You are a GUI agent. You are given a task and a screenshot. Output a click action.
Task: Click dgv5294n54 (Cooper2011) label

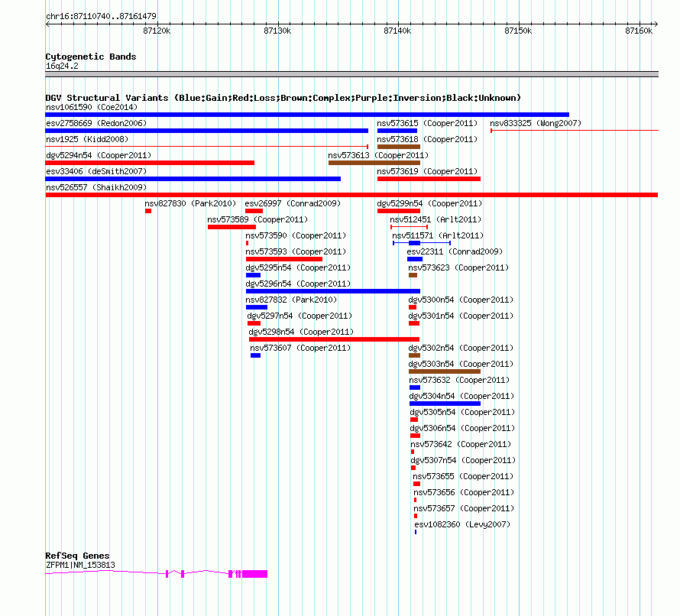point(99,155)
